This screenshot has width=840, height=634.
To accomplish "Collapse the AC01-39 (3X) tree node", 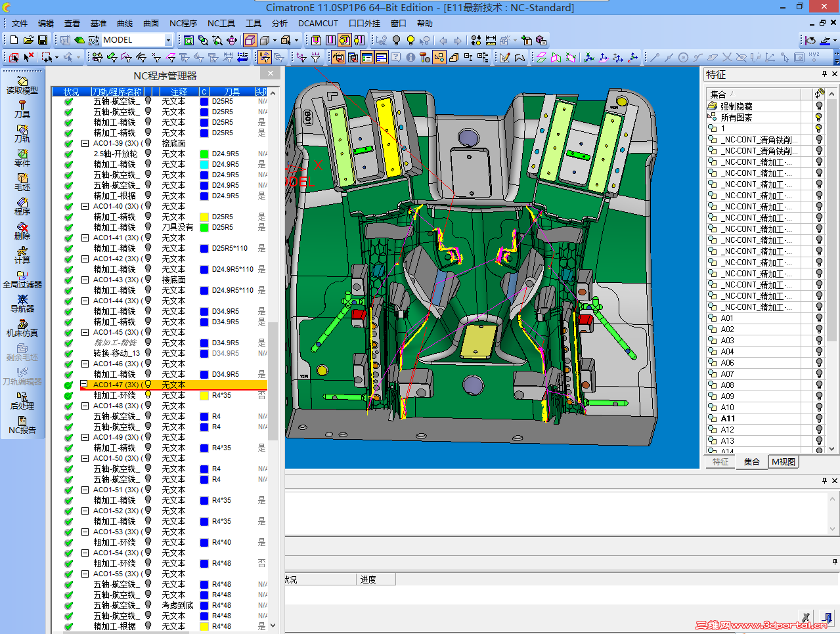I will click(x=85, y=143).
